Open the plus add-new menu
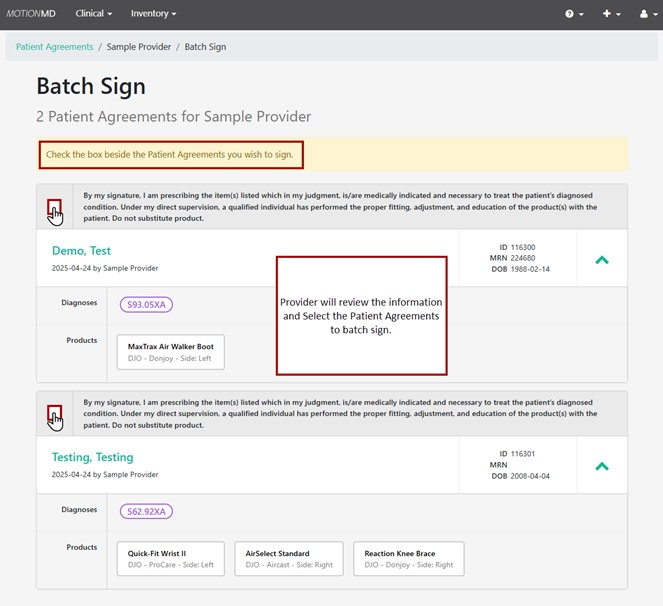Image resolution: width=663 pixels, height=606 pixels. point(612,14)
